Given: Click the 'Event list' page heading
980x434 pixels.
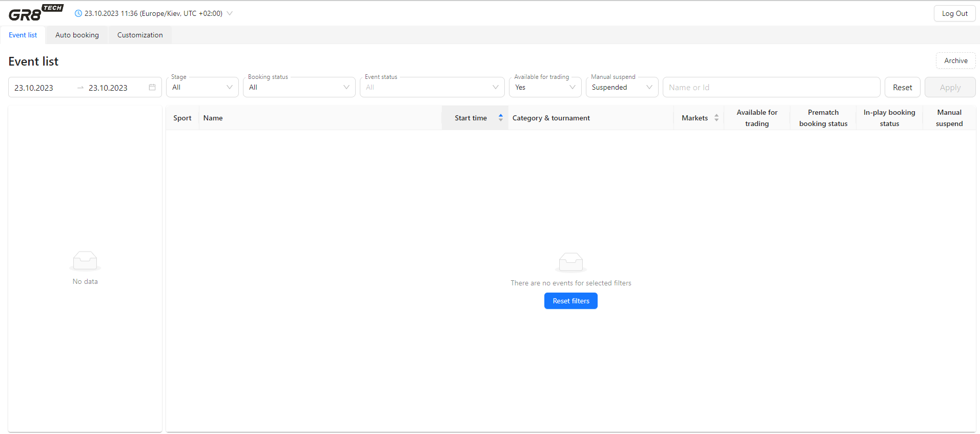Looking at the screenshot, I should [33, 61].
